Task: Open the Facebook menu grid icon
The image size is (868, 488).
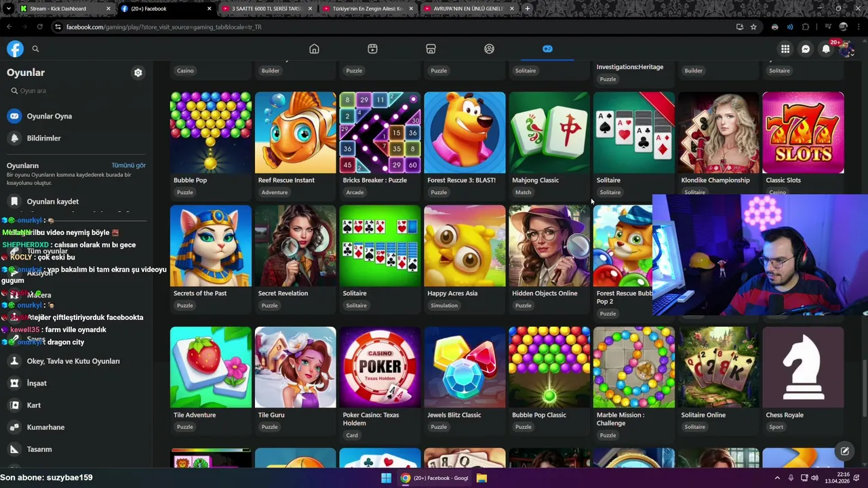Action: pyautogui.click(x=785, y=49)
